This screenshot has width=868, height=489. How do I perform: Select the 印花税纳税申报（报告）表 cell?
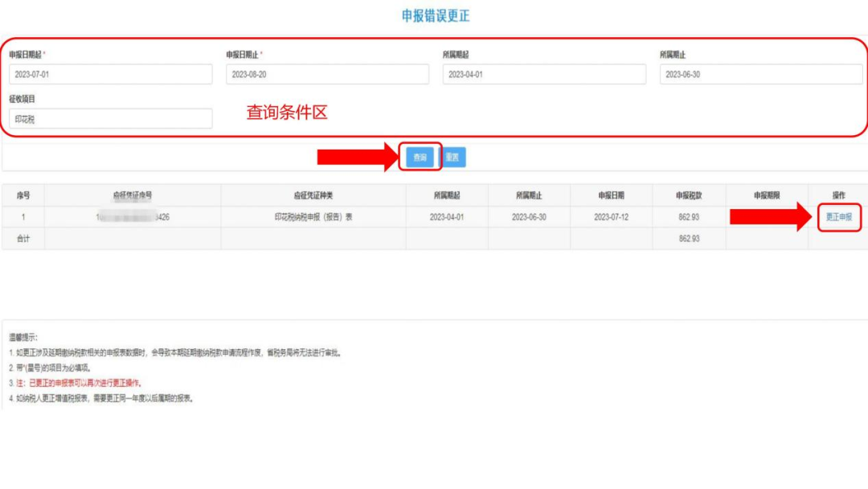point(313,217)
